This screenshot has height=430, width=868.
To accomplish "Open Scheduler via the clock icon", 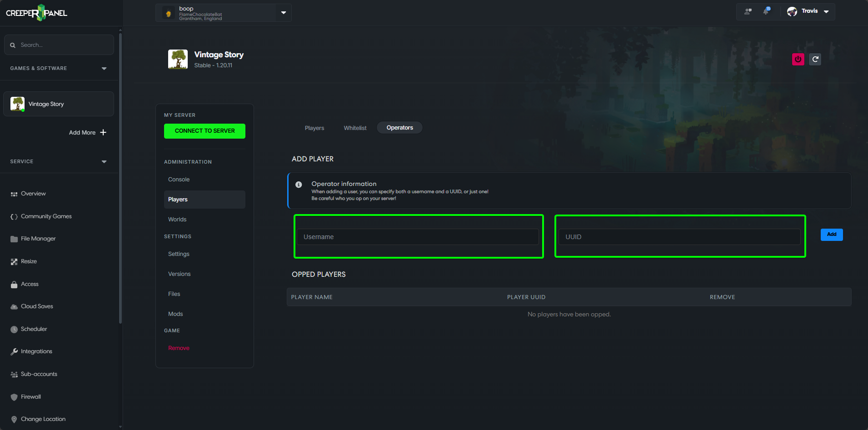I will tap(14, 329).
